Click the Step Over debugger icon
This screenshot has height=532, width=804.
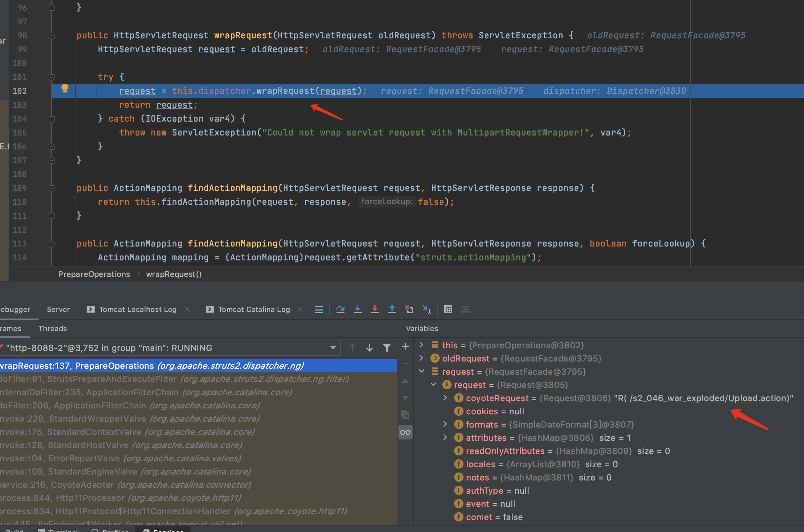(340, 309)
